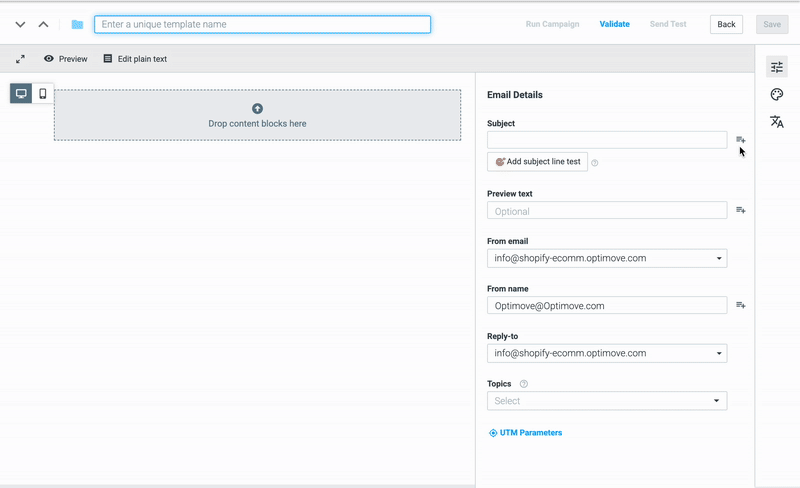This screenshot has width=800, height=488.
Task: Click help icon beside subject line test
Action: (x=594, y=163)
